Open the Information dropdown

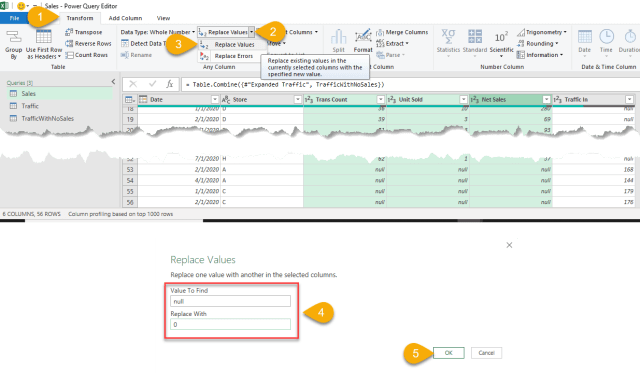[540, 55]
